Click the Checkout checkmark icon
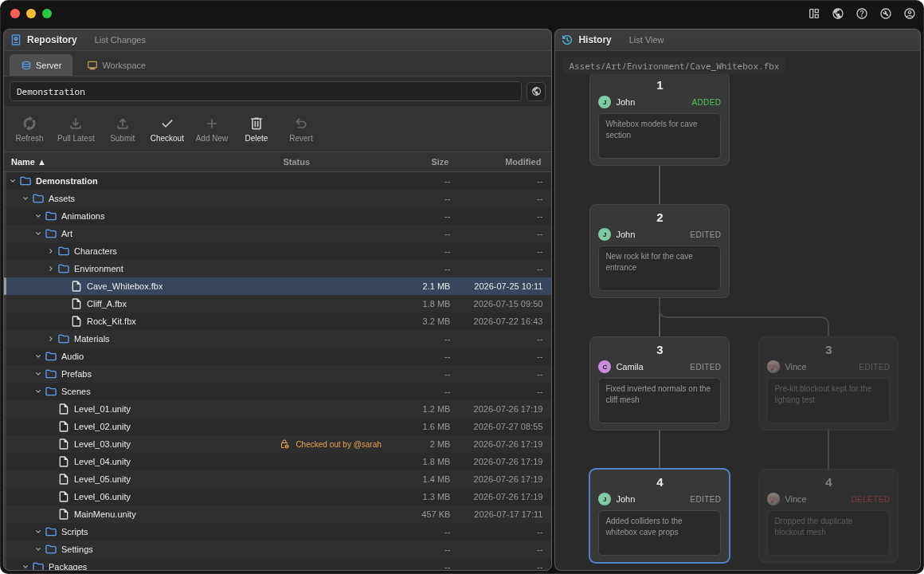 [166, 124]
